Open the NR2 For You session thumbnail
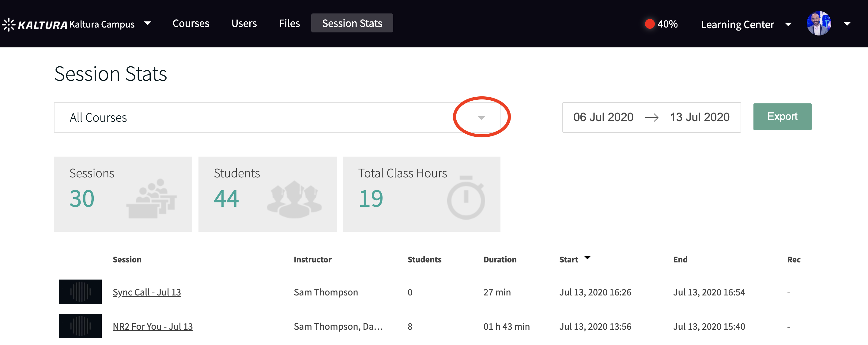 [80, 325]
